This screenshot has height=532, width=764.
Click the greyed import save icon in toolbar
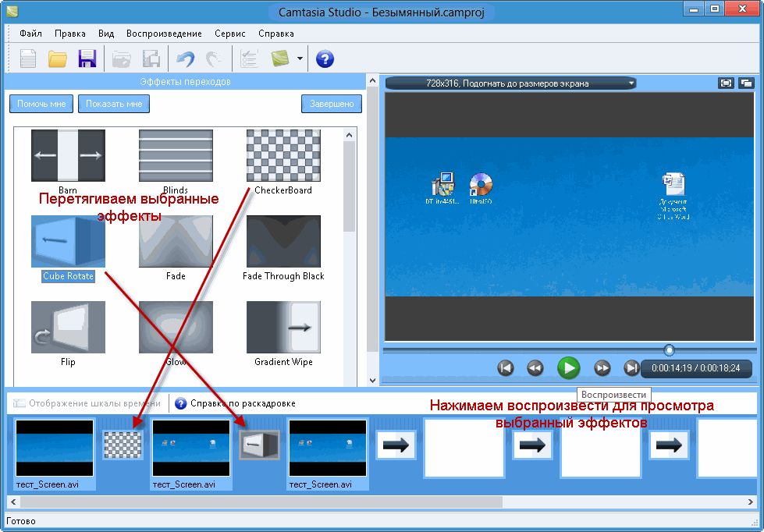click(x=151, y=59)
